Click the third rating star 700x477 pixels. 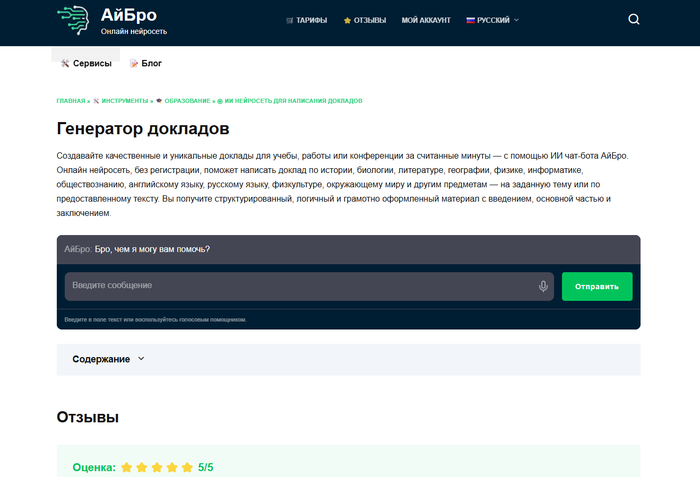[157, 467]
